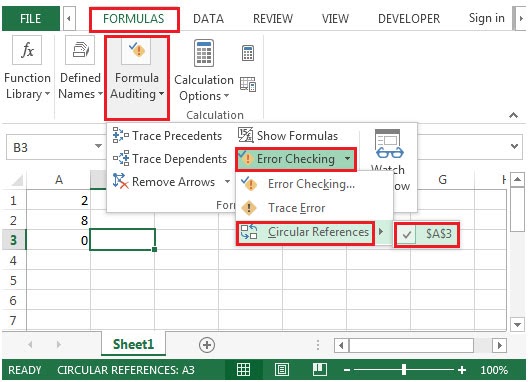Select row 5 header
Viewport: 528px width, 382px height.
[x=13, y=280]
